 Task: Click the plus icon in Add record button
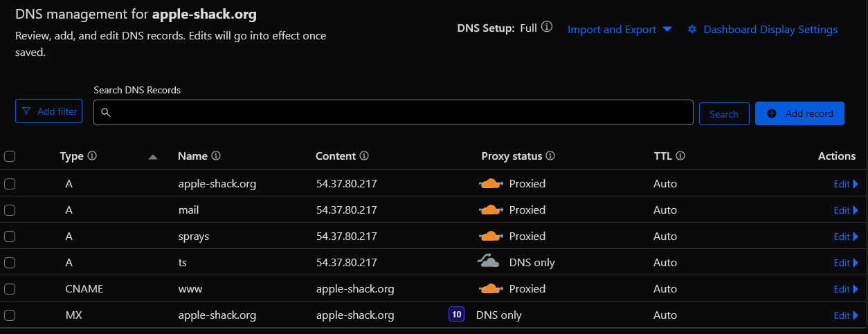[772, 113]
